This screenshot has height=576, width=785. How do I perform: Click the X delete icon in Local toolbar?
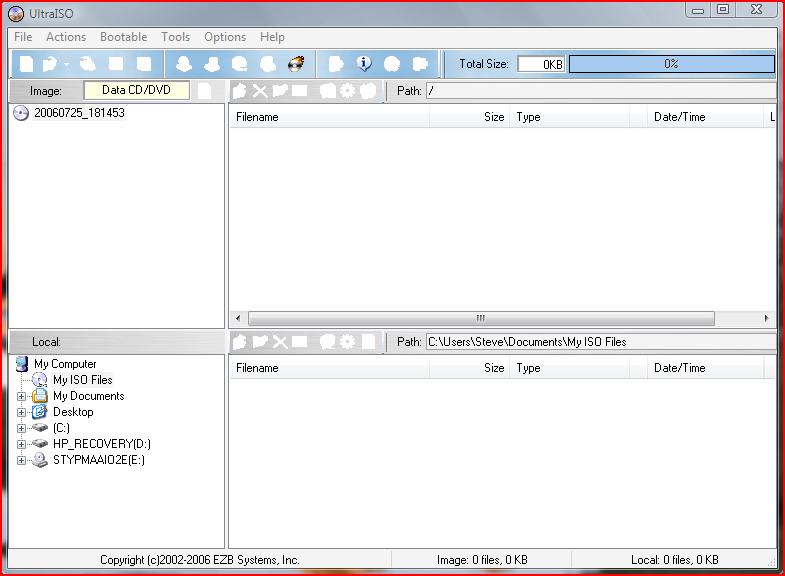pyautogui.click(x=280, y=342)
